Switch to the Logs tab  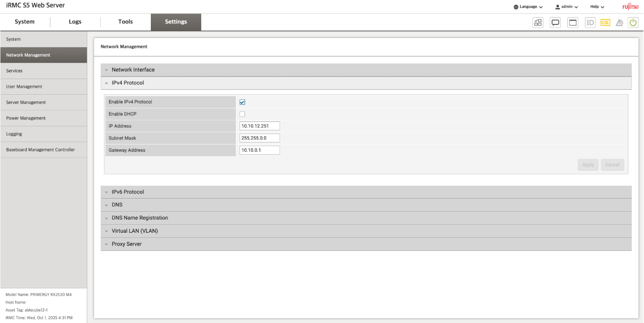pos(75,22)
